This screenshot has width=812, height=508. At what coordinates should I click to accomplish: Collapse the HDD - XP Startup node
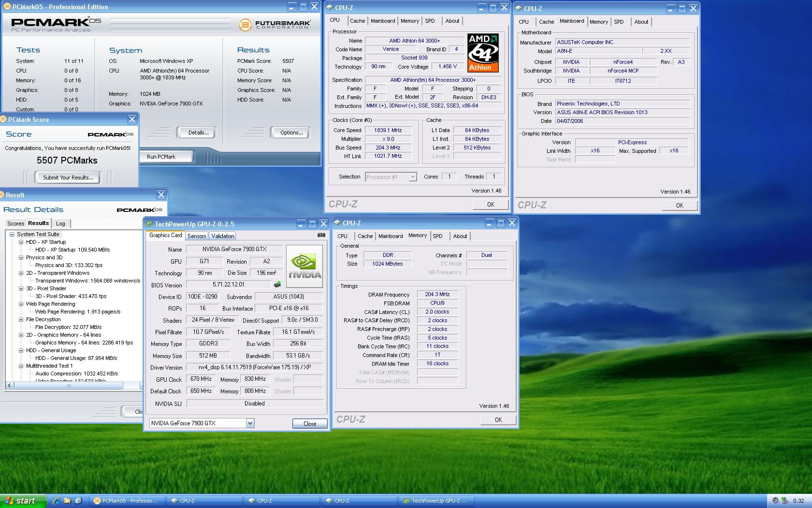21,242
